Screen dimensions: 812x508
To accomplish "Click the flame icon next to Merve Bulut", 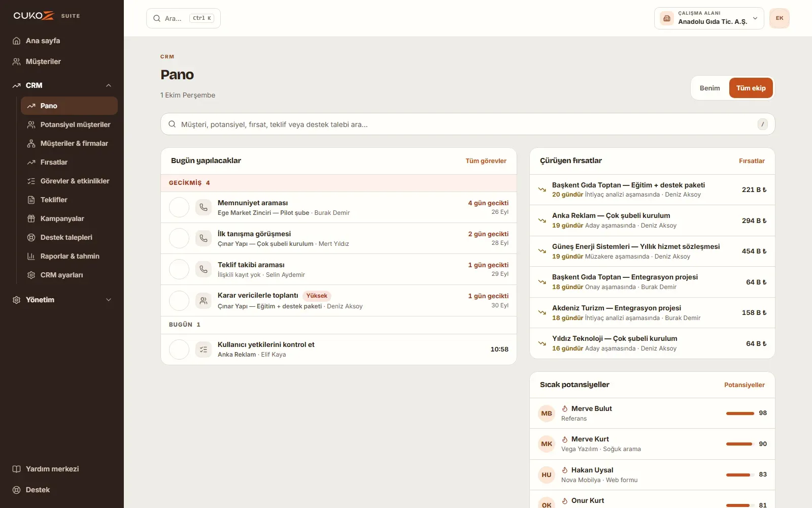I will pyautogui.click(x=565, y=408).
